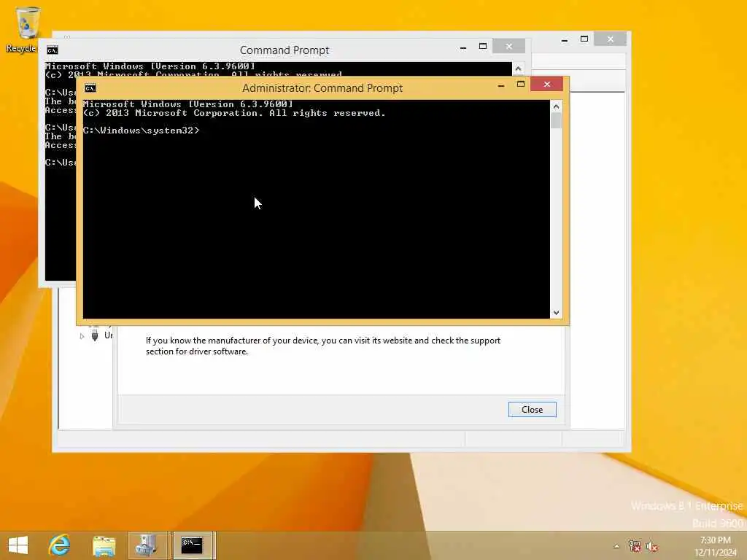The image size is (747, 560).
Task: Click scroll-up arrow in background Command Prompt
Action: click(518, 69)
